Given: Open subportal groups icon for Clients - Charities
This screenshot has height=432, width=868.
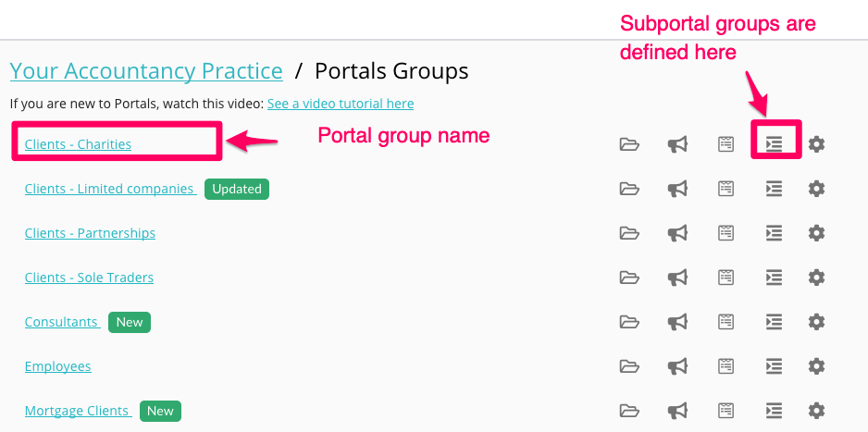Looking at the screenshot, I should (x=774, y=144).
